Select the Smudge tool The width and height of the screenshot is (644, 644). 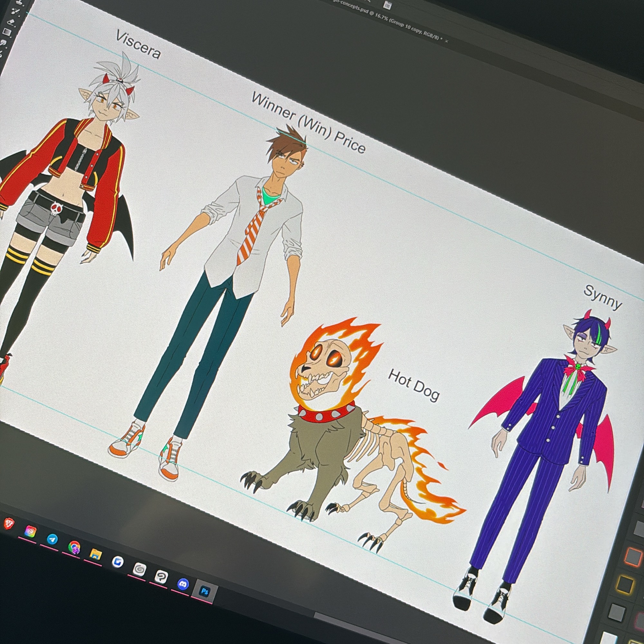tap(3, 42)
